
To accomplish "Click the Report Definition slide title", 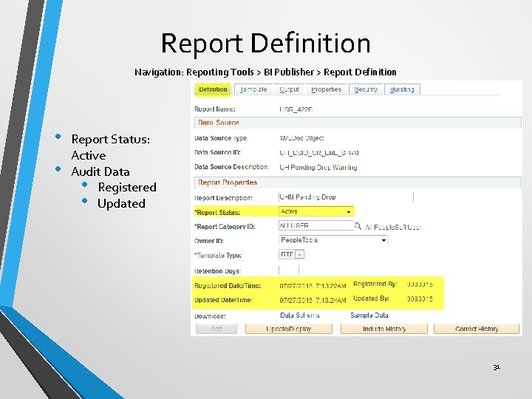I will click(x=266, y=43).
